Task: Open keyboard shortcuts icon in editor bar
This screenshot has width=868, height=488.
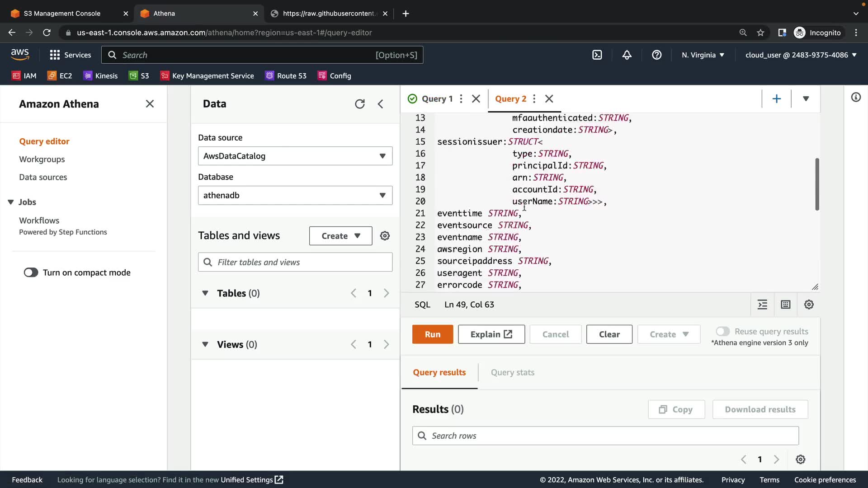Action: 786,305
